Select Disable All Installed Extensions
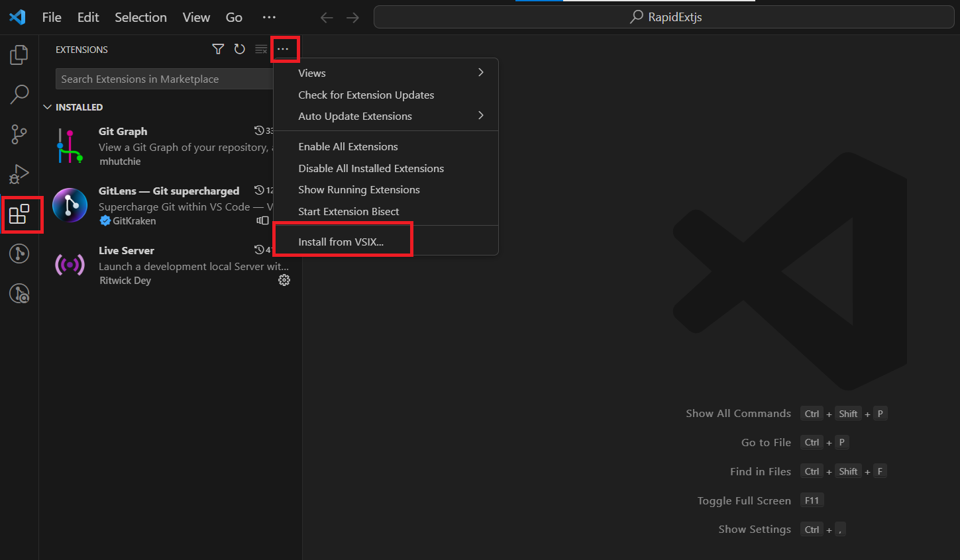This screenshot has width=960, height=560. (371, 168)
